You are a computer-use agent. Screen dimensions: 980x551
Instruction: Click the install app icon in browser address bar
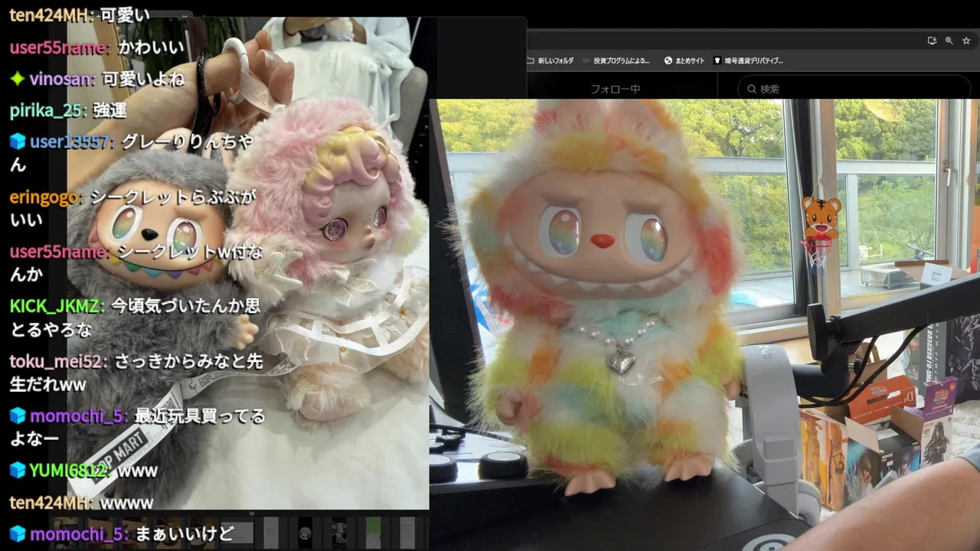tap(932, 41)
